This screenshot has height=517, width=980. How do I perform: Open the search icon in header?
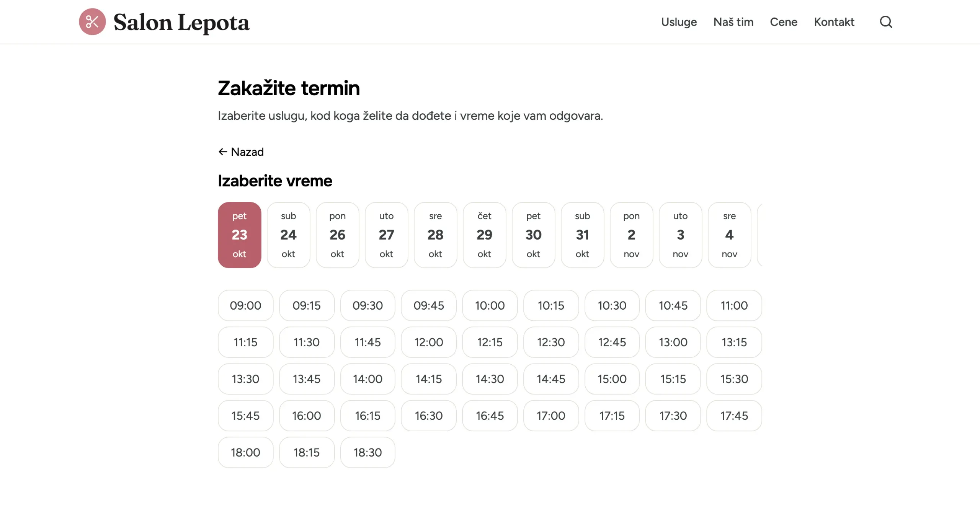(885, 22)
